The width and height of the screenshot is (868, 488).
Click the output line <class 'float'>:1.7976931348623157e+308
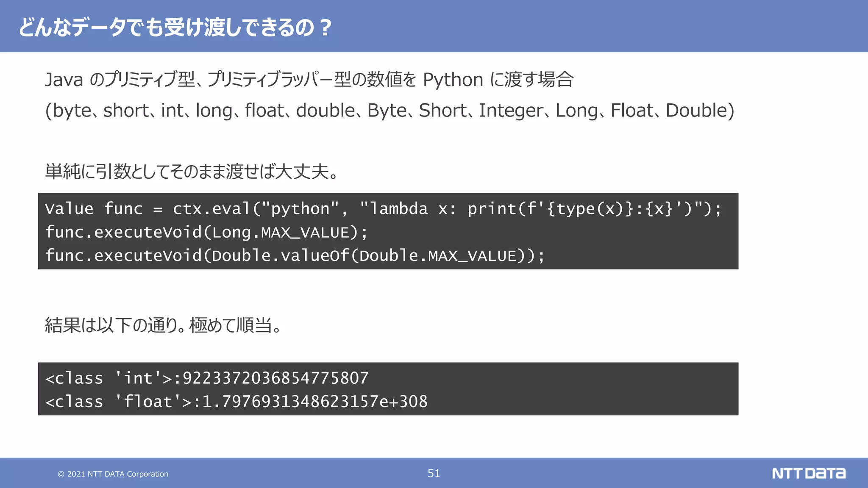[236, 402]
